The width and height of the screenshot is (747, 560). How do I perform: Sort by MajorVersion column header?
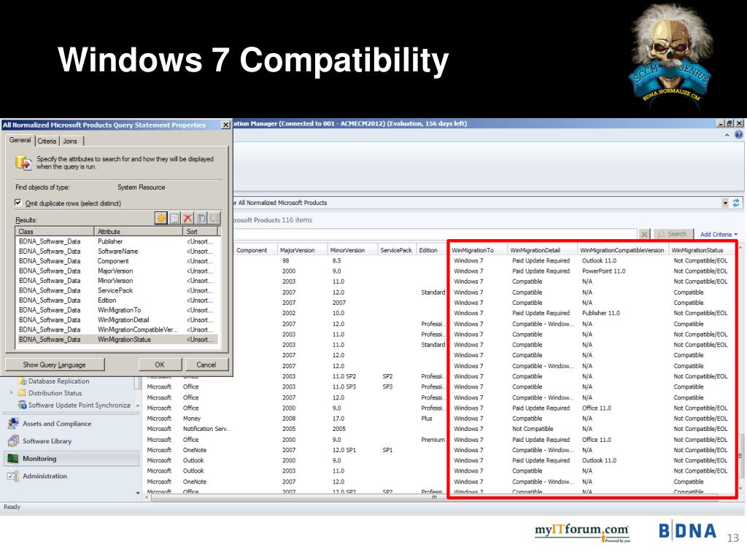click(x=303, y=250)
